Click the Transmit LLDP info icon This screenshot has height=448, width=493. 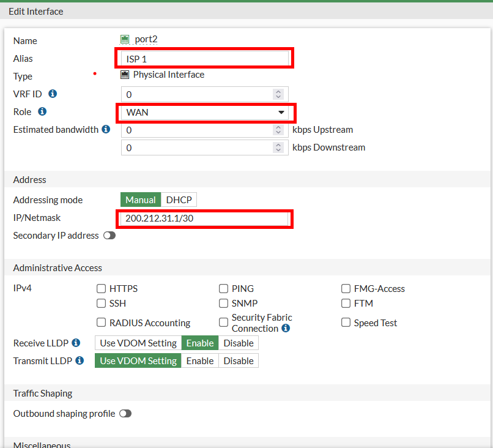[x=80, y=361]
